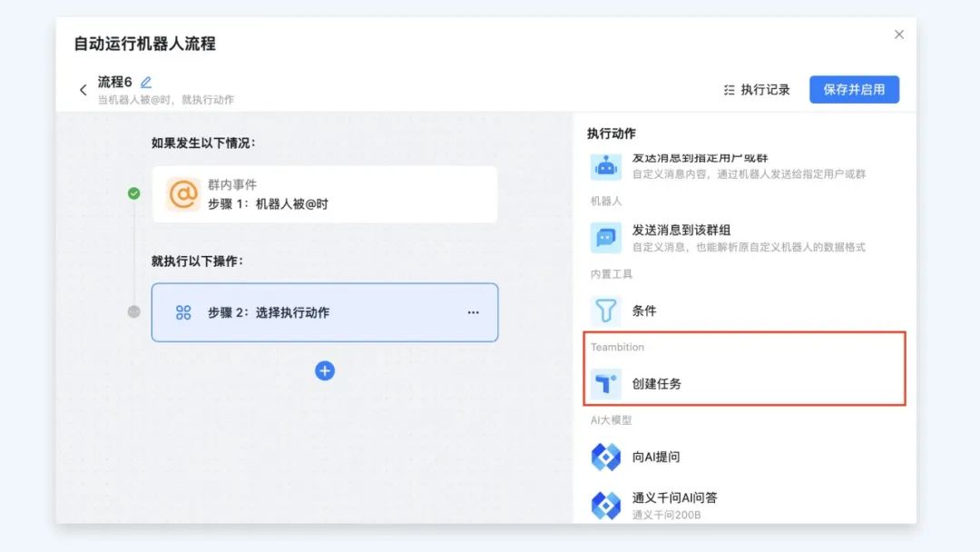
Task: Click the gray status dot for step 2
Action: [134, 311]
